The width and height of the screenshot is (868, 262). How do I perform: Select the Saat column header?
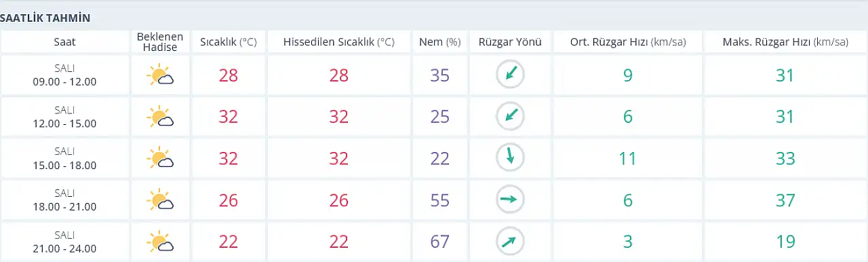tap(65, 42)
